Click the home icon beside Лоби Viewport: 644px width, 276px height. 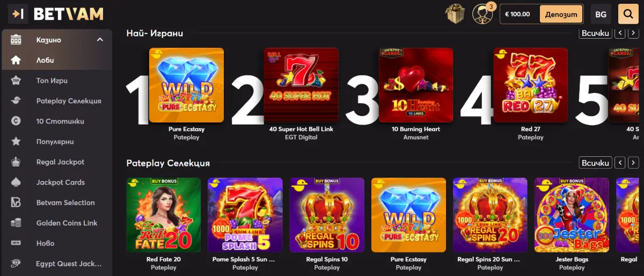tap(16, 60)
